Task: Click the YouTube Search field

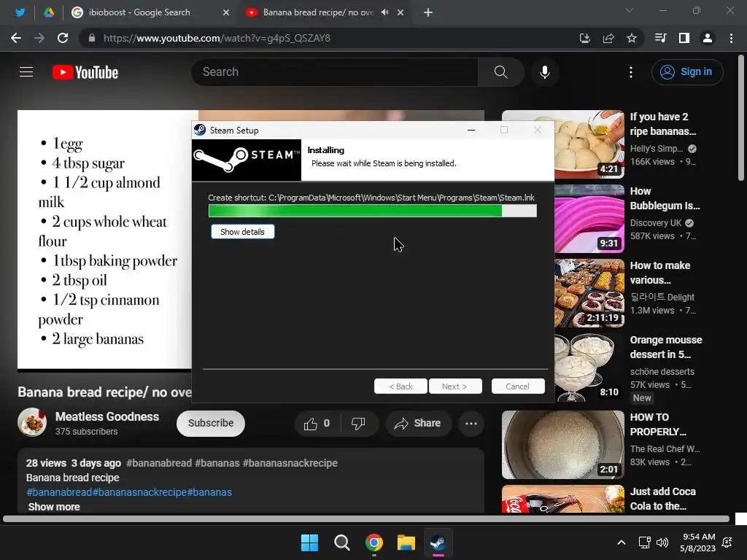Action: pos(334,72)
